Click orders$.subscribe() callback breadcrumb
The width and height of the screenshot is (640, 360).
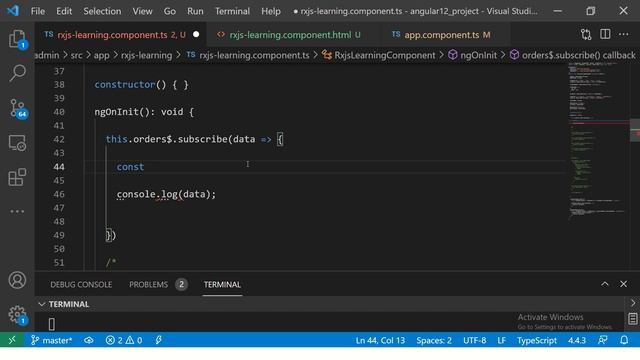pyautogui.click(x=573, y=55)
